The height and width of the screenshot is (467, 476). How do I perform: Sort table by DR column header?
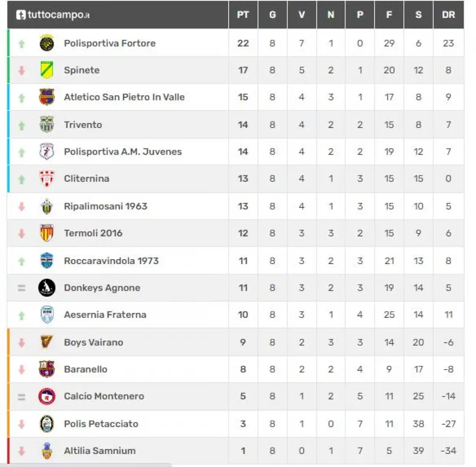point(448,15)
